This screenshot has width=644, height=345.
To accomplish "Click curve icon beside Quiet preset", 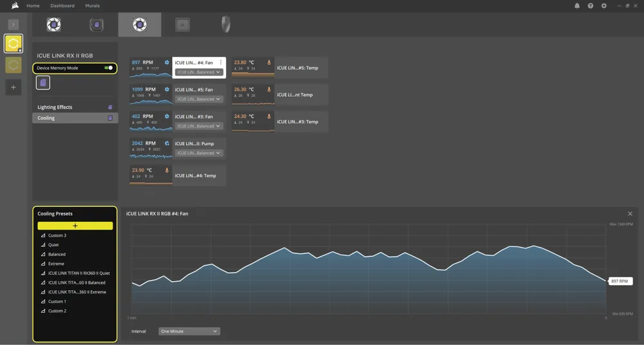I will point(43,245).
